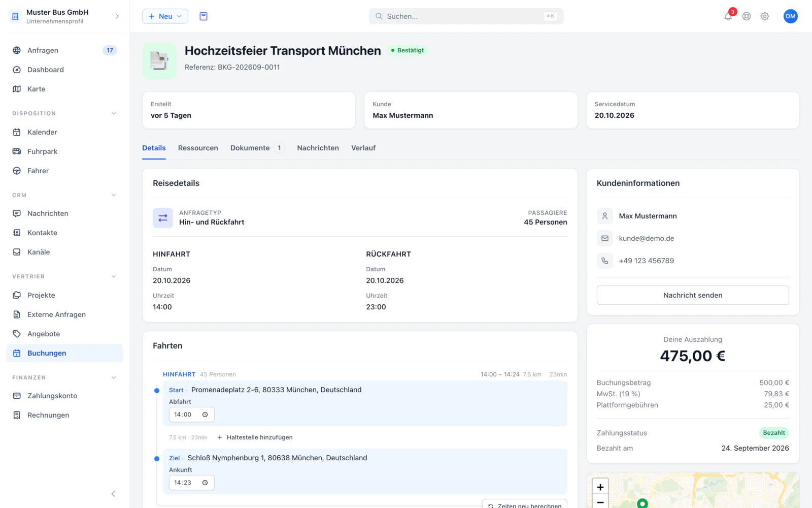
Task: Open Kalender in the sidebar
Action: click(x=64, y=132)
